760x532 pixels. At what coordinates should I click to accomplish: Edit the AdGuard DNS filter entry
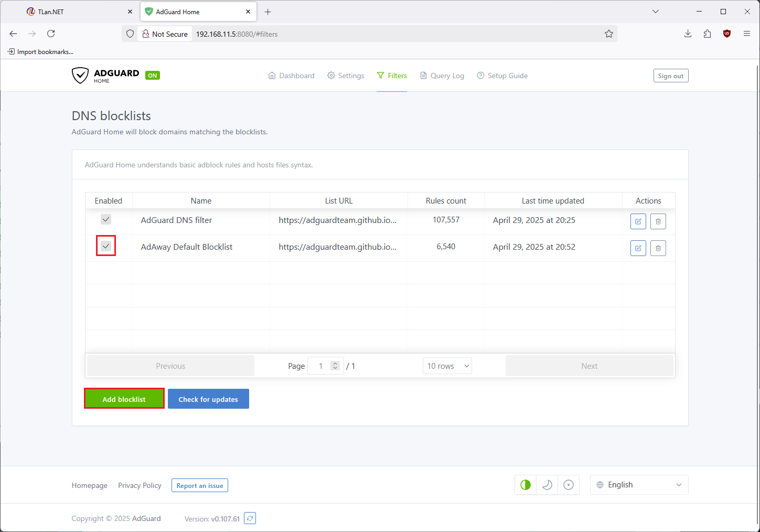(638, 221)
